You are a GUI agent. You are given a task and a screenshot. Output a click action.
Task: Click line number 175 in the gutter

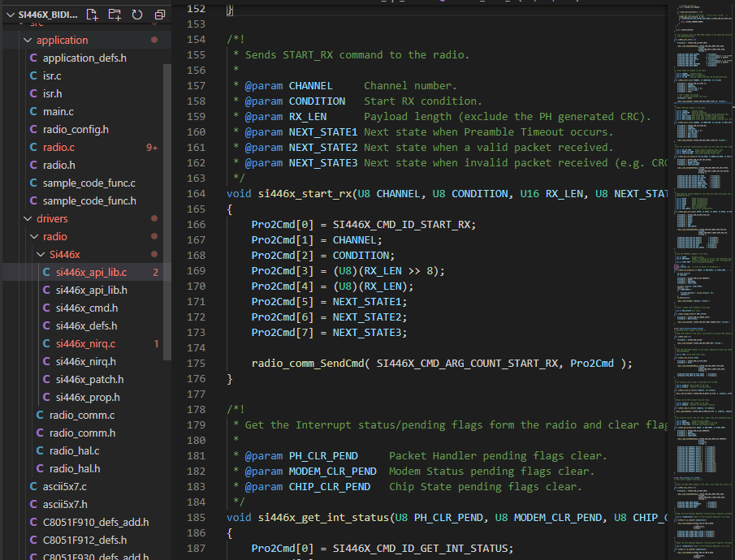coord(196,364)
